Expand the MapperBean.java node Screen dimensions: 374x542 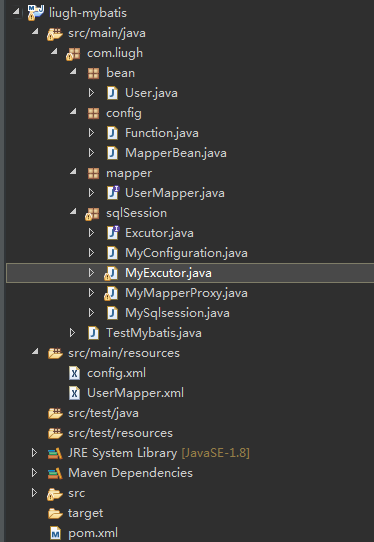(91, 153)
